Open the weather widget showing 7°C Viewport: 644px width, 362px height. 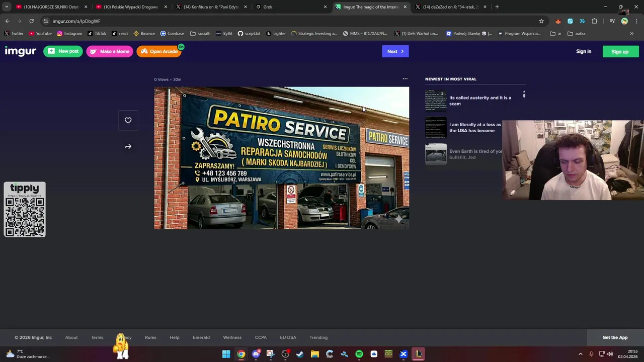click(x=28, y=354)
